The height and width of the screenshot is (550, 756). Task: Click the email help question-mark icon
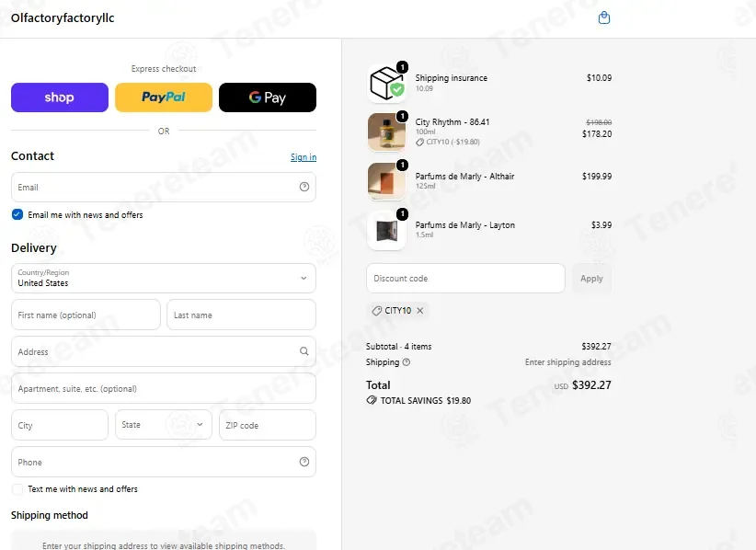[304, 187]
